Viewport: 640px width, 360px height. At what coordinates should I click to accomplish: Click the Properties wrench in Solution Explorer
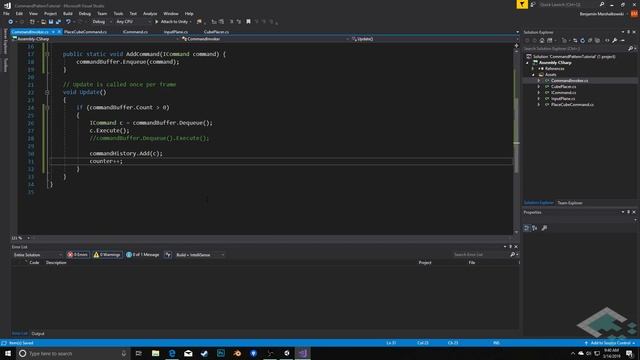click(615, 40)
